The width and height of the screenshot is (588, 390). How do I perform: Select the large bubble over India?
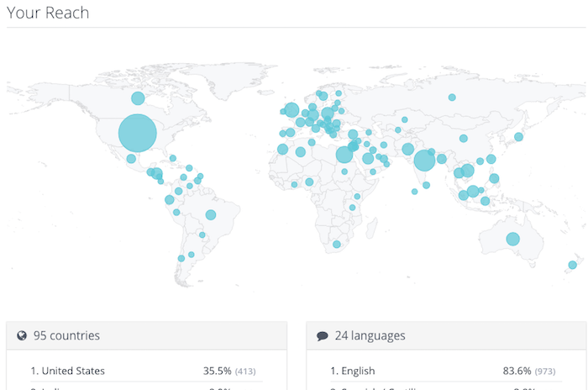425,159
